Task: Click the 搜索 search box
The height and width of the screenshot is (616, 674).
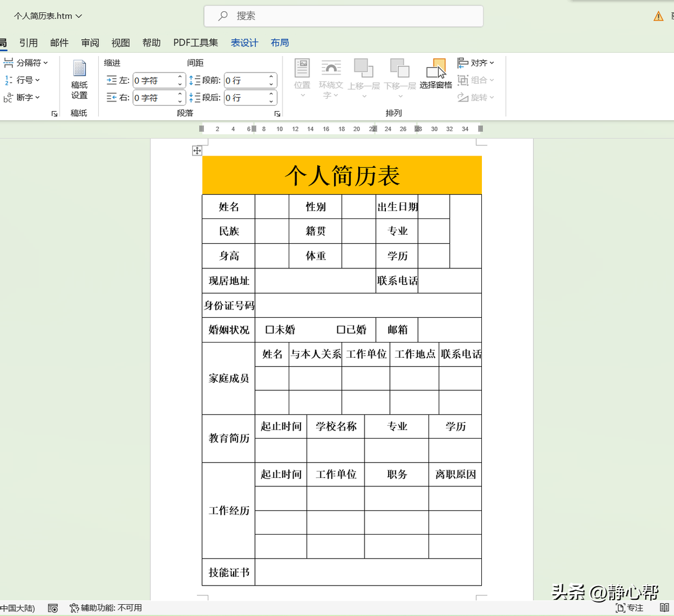Action: click(x=344, y=16)
